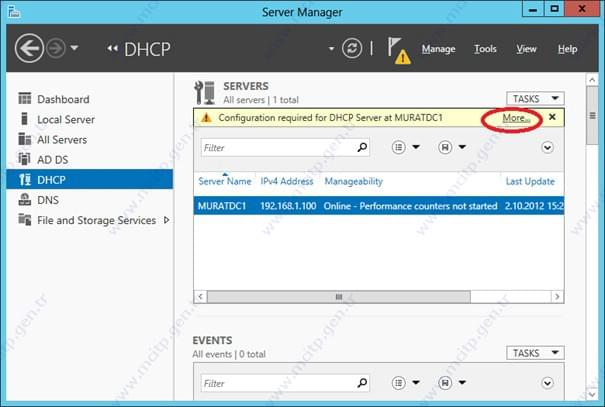Click the forward navigation arrow button
This screenshot has height=407, width=605.
(x=56, y=49)
